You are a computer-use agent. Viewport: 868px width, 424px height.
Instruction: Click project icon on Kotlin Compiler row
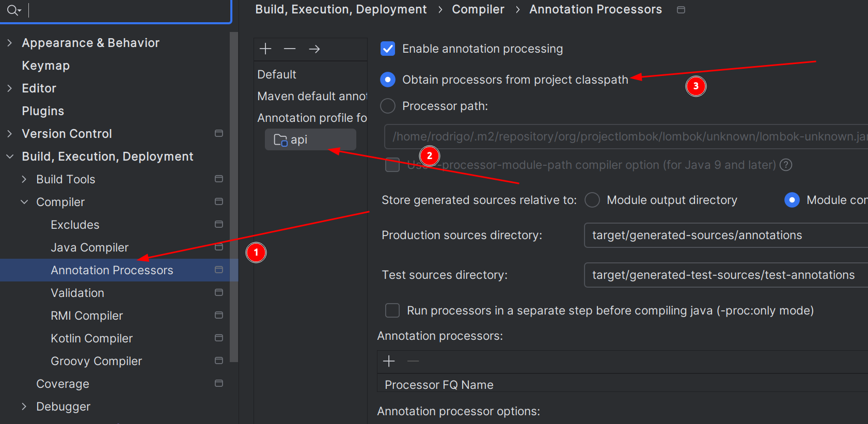coord(219,338)
